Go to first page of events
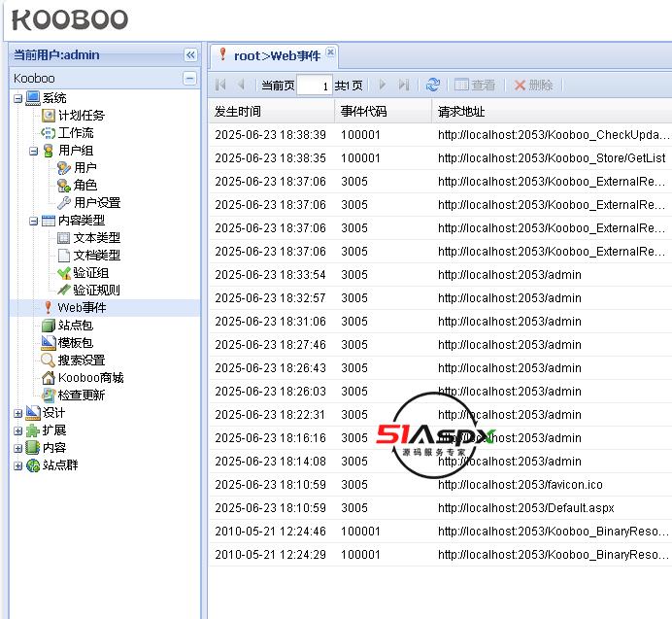This screenshot has width=672, height=619. (x=220, y=85)
